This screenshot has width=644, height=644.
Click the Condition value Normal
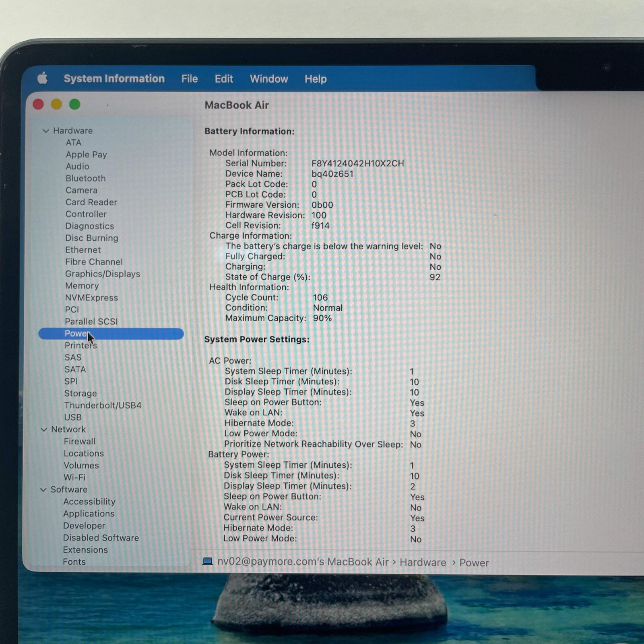pos(328,308)
